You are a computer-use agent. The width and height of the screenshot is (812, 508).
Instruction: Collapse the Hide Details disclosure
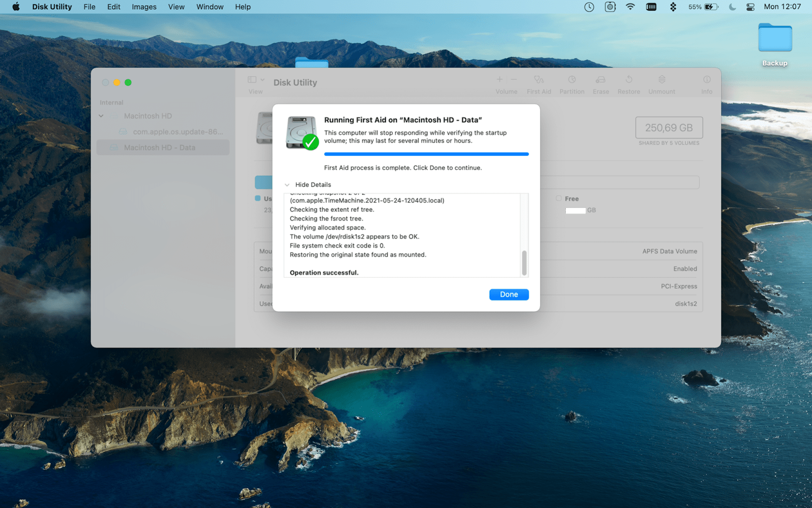coord(308,184)
